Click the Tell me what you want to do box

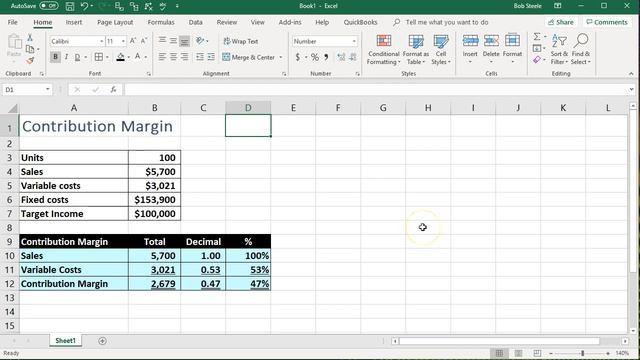pyautogui.click(x=447, y=22)
